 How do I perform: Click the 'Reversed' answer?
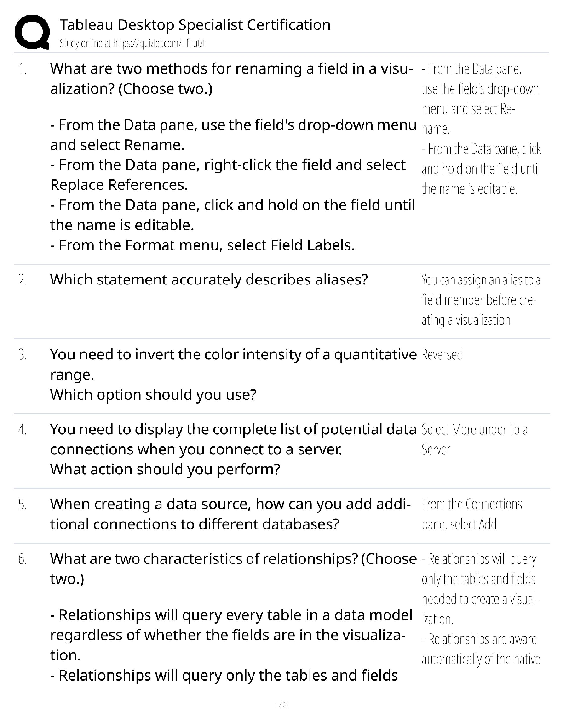[x=442, y=355]
